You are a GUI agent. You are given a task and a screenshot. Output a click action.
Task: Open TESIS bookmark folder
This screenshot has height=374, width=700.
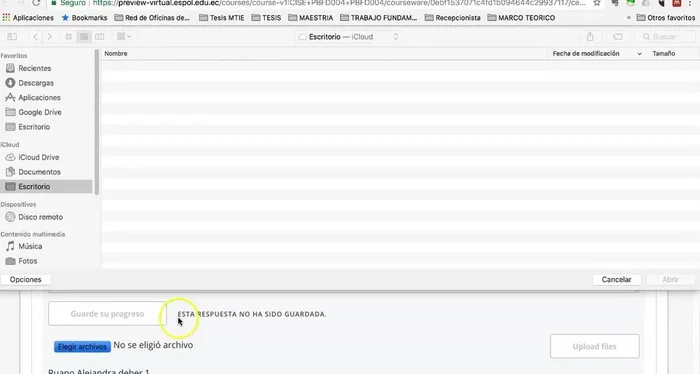(267, 18)
